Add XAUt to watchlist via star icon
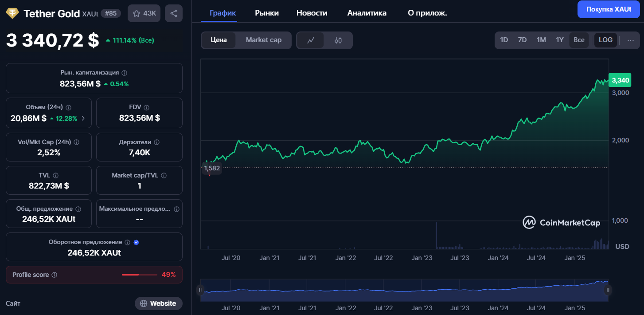Viewport: 644px width, 315px height. (137, 13)
